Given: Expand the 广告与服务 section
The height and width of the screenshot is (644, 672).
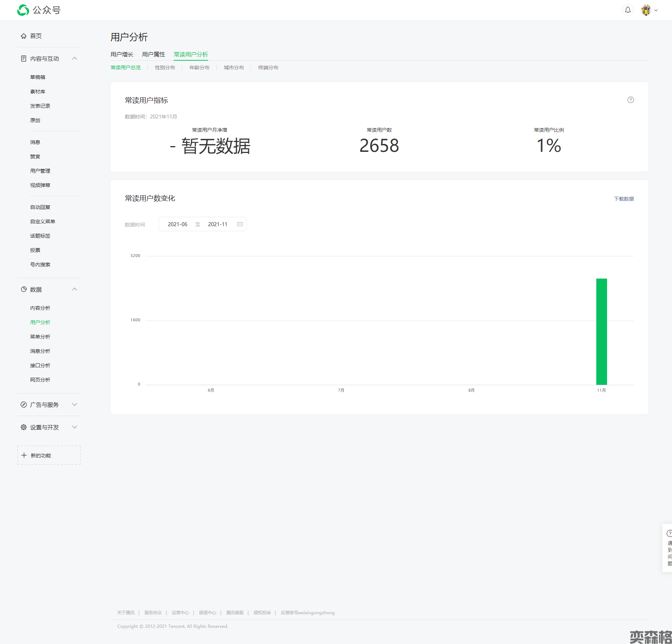Looking at the screenshot, I should pos(75,405).
